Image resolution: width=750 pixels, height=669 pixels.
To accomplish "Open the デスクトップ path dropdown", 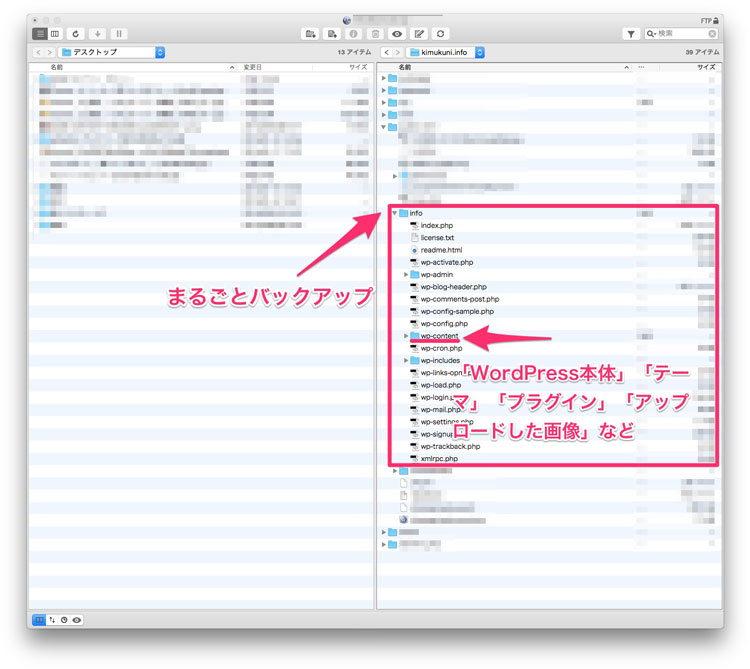I will pyautogui.click(x=111, y=52).
